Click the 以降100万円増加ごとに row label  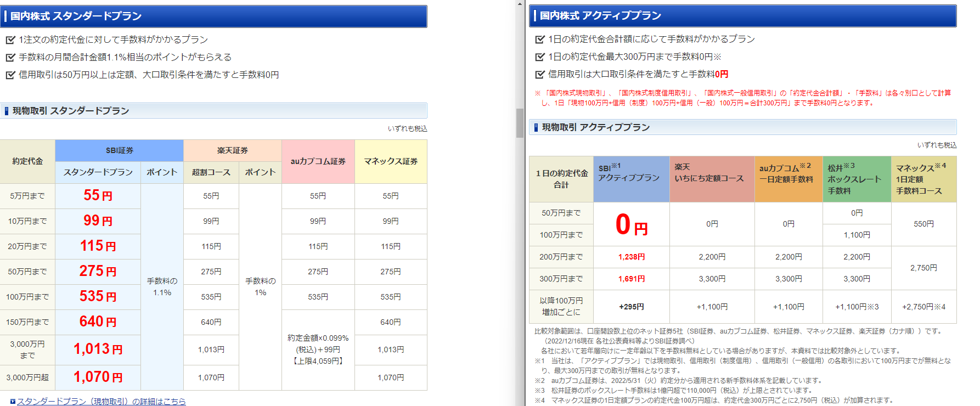pos(561,307)
